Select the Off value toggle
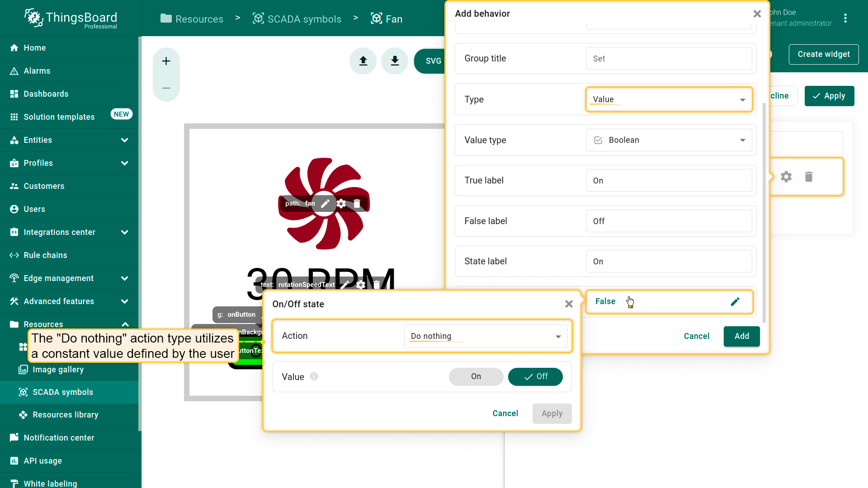This screenshot has width=868, height=488. point(535,376)
